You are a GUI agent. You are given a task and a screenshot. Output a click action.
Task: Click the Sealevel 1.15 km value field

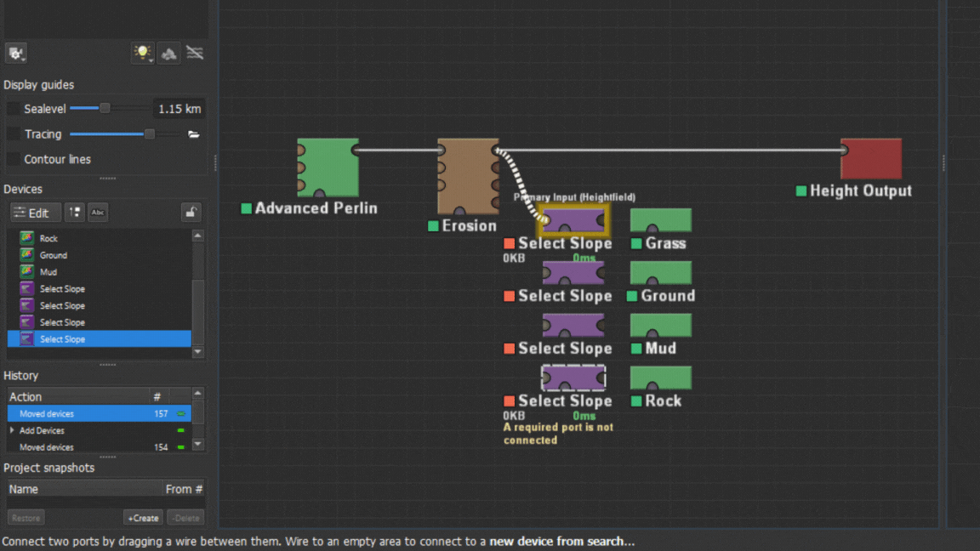(179, 109)
